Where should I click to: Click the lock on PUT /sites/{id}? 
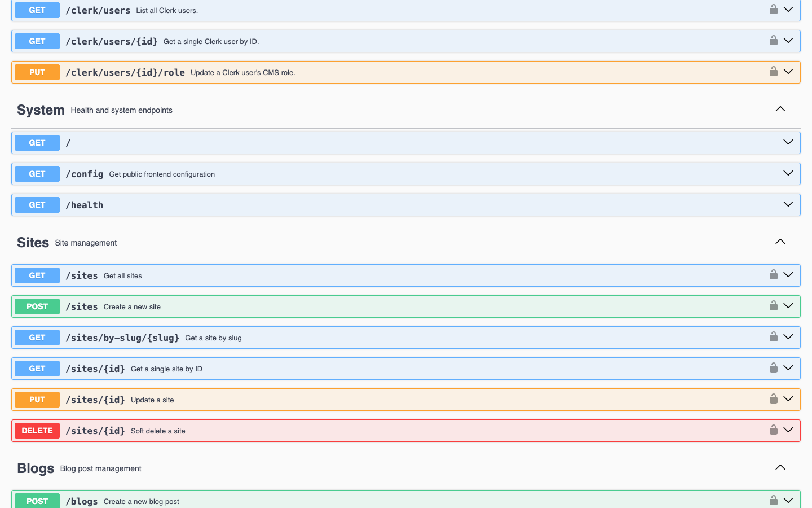(773, 398)
